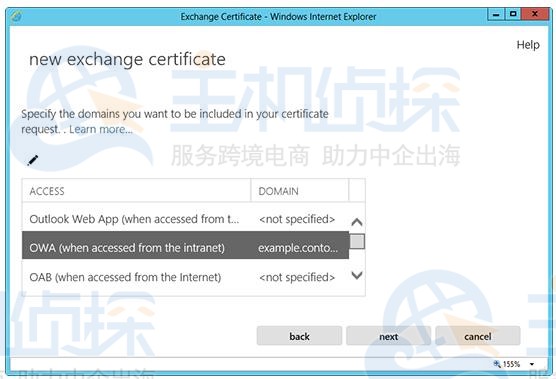This screenshot has height=379, width=556.
Task: Click the pencil edit icon
Action: [33, 160]
